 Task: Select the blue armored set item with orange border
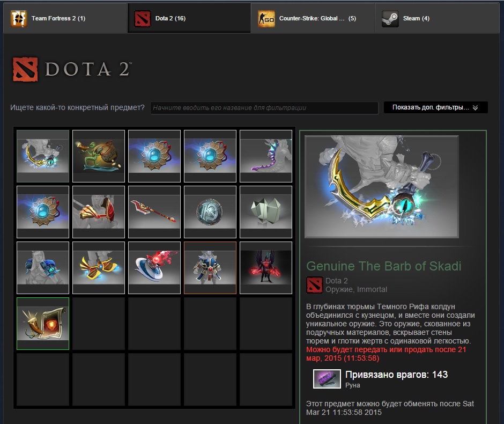[x=210, y=268]
